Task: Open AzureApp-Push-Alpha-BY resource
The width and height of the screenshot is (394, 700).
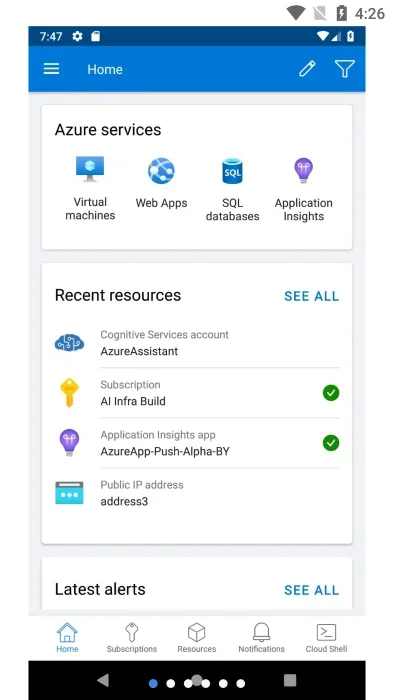Action: pyautogui.click(x=197, y=443)
